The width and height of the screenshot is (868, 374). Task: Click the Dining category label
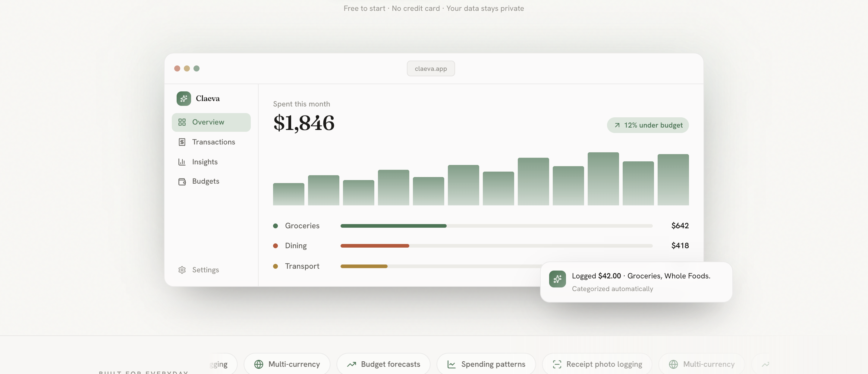295,246
